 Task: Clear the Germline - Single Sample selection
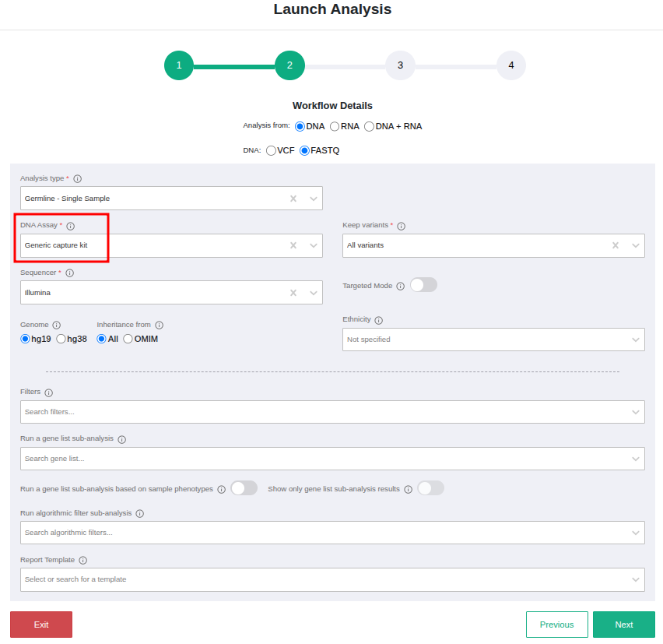(293, 199)
